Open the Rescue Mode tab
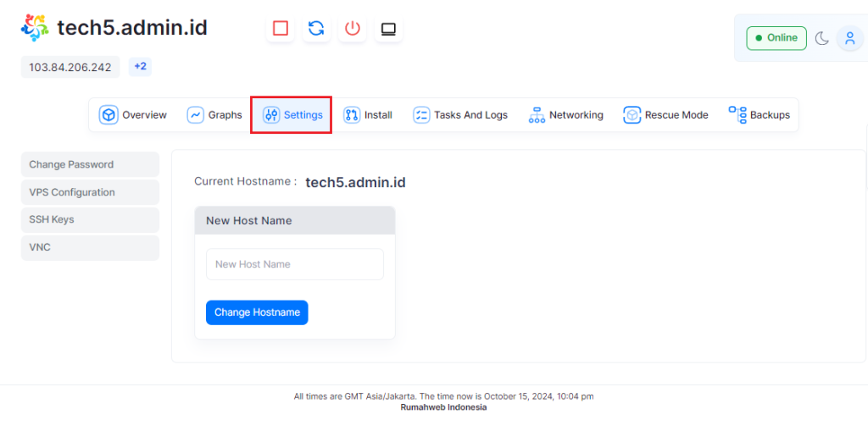 click(x=666, y=115)
